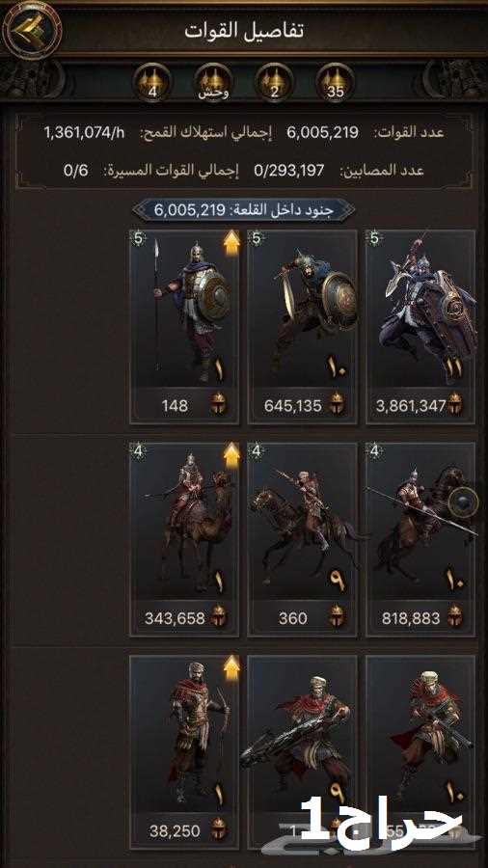Select swordsman card with 645,135 troops
Viewport: 488px width, 868px height.
coord(302,327)
